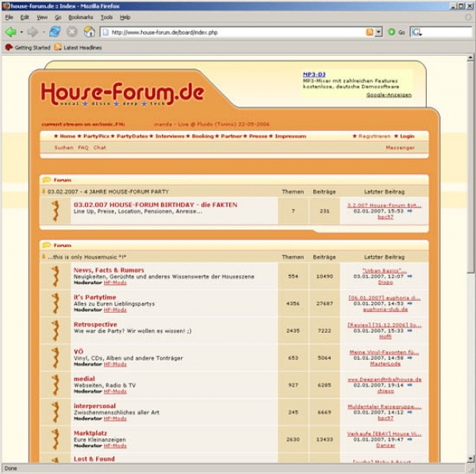Open the PartyDates navigation link
This screenshot has height=474, width=476.
pos(132,136)
